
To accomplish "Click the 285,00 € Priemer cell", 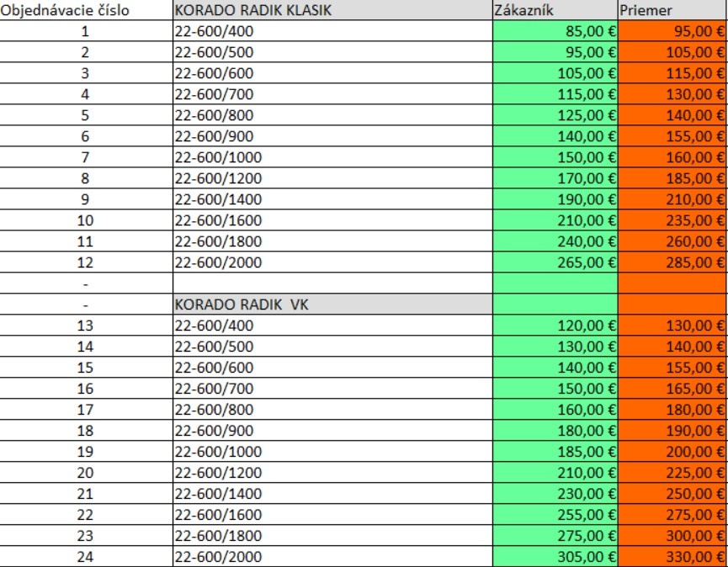I will click(672, 262).
